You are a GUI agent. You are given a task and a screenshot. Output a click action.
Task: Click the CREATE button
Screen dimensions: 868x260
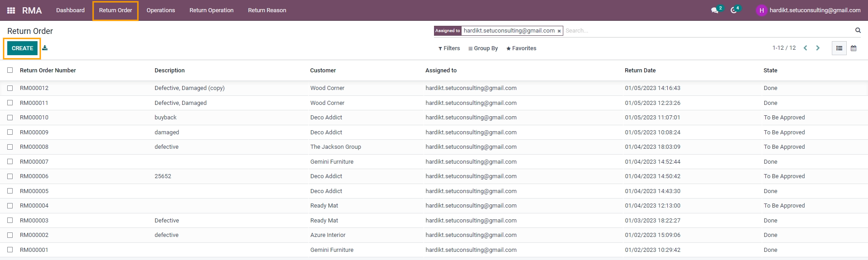point(22,48)
